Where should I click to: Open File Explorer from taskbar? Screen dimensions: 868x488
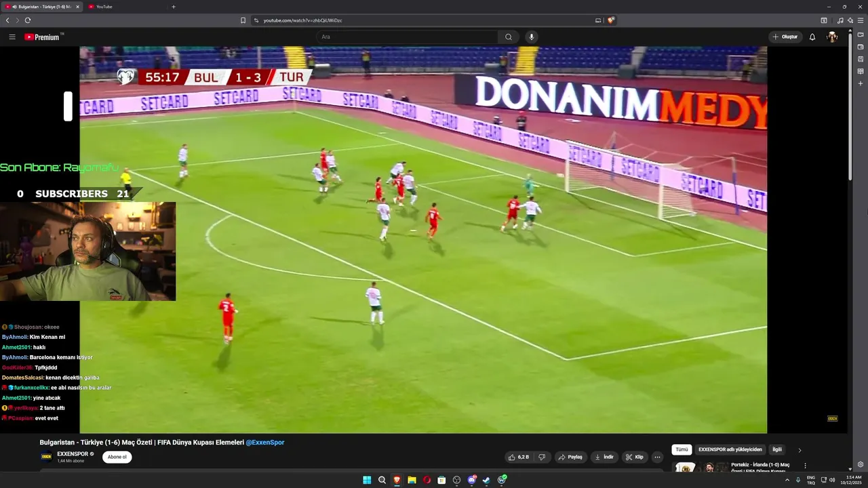(x=412, y=480)
